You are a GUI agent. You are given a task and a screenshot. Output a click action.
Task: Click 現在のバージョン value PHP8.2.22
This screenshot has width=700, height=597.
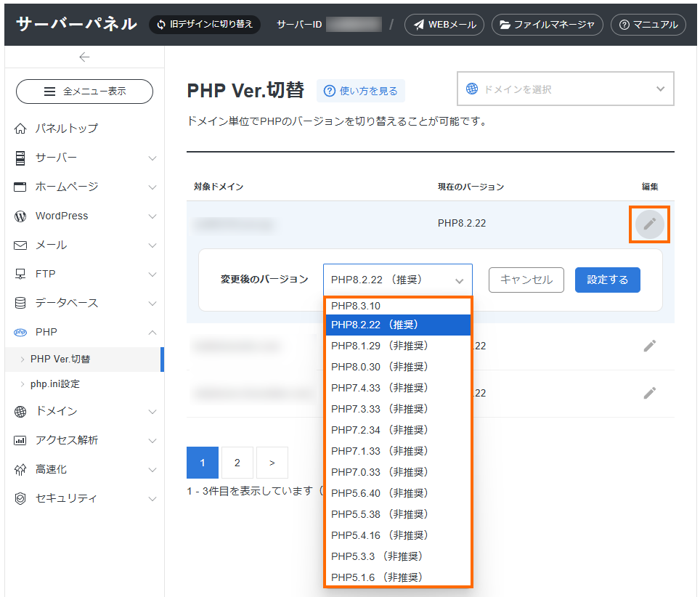(x=462, y=223)
